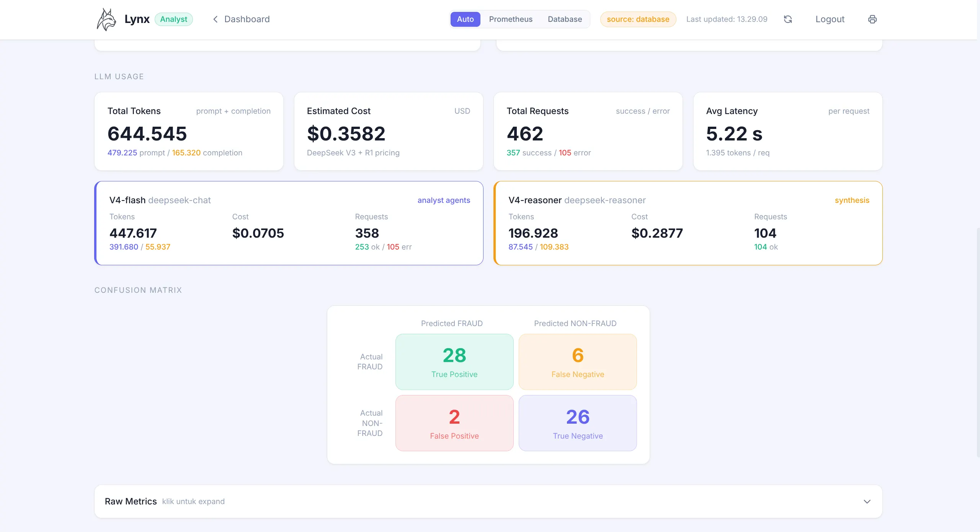The image size is (980, 532).
Task: Click V4-flash cost $0.0705
Action: pos(258,233)
